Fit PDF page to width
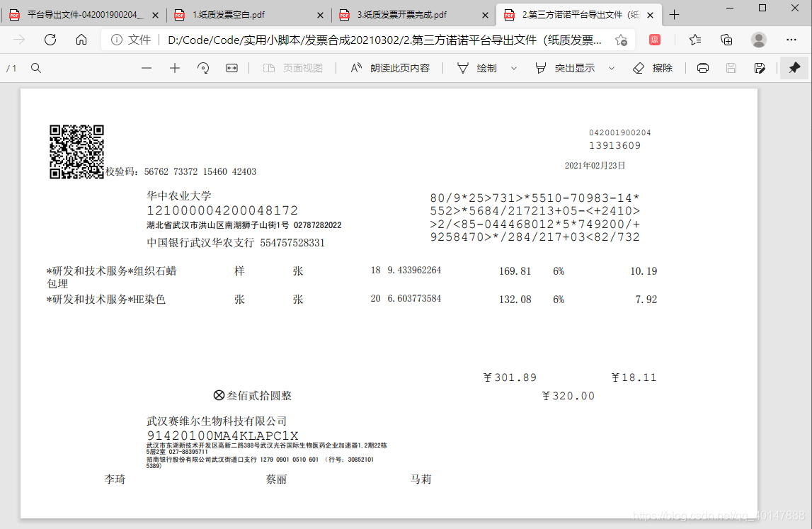 [x=231, y=68]
